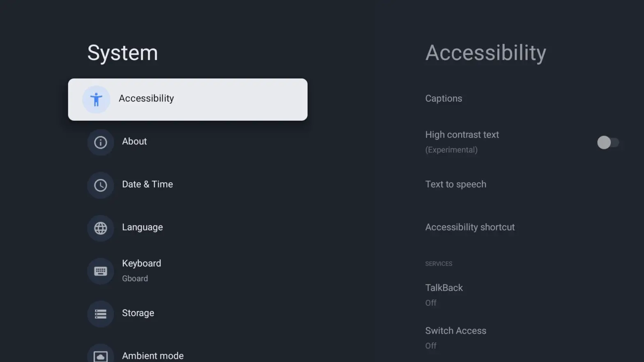The width and height of the screenshot is (644, 362).
Task: Click the About info icon
Action: click(100, 142)
